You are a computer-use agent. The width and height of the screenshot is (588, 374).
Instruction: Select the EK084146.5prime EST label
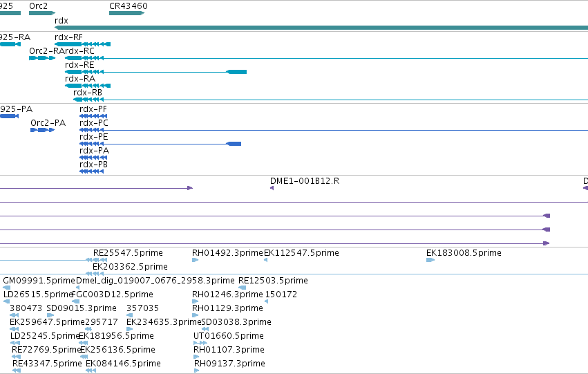(x=123, y=364)
